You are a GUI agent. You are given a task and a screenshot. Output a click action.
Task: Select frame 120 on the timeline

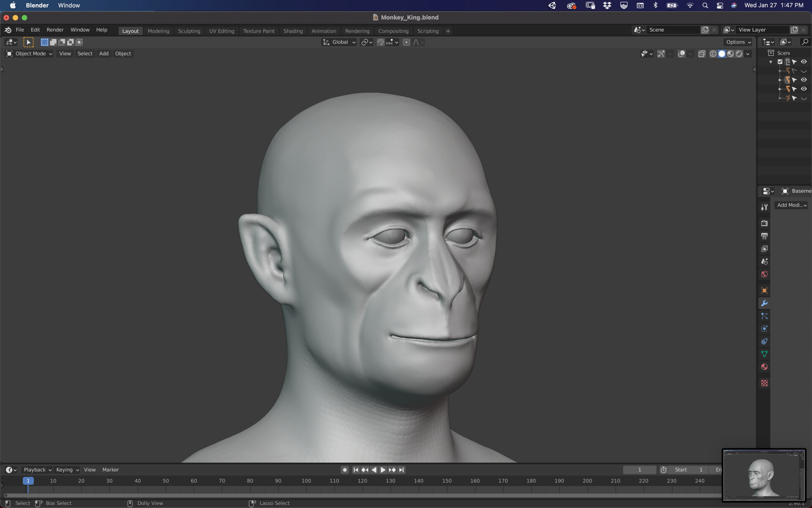pyautogui.click(x=362, y=480)
